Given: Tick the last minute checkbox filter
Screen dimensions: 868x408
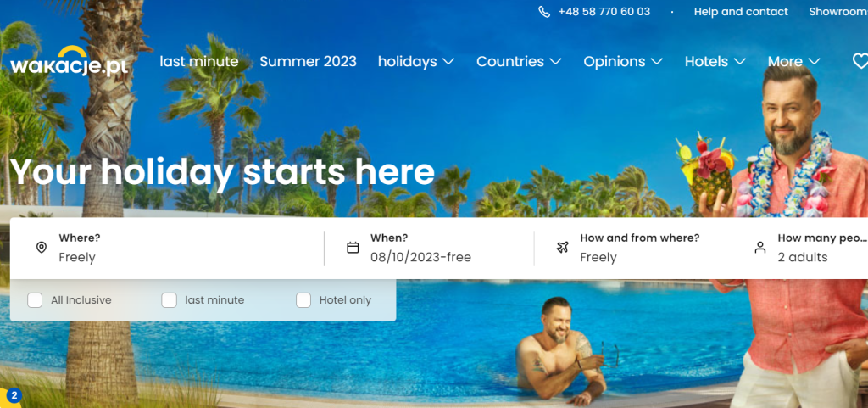Looking at the screenshot, I should pos(169,300).
